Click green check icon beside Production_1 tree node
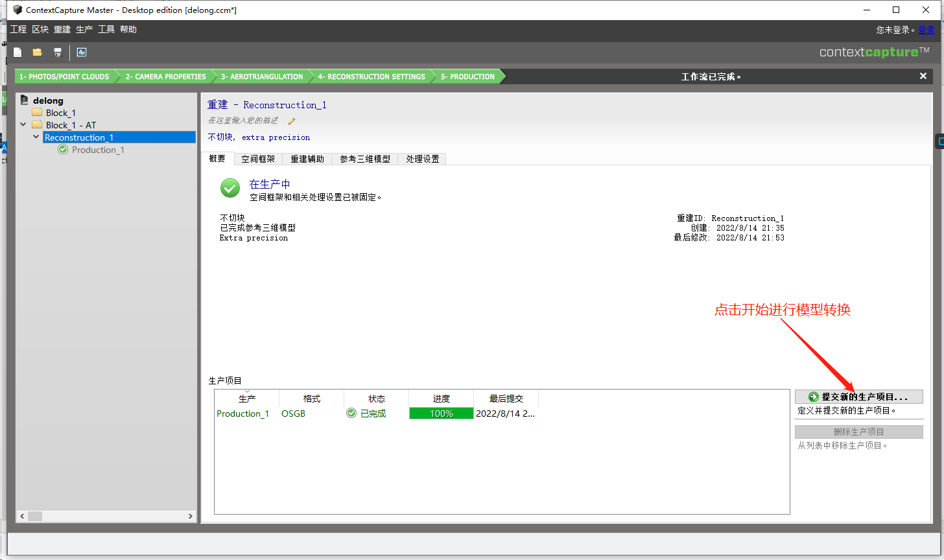The width and height of the screenshot is (944, 560). click(x=63, y=150)
